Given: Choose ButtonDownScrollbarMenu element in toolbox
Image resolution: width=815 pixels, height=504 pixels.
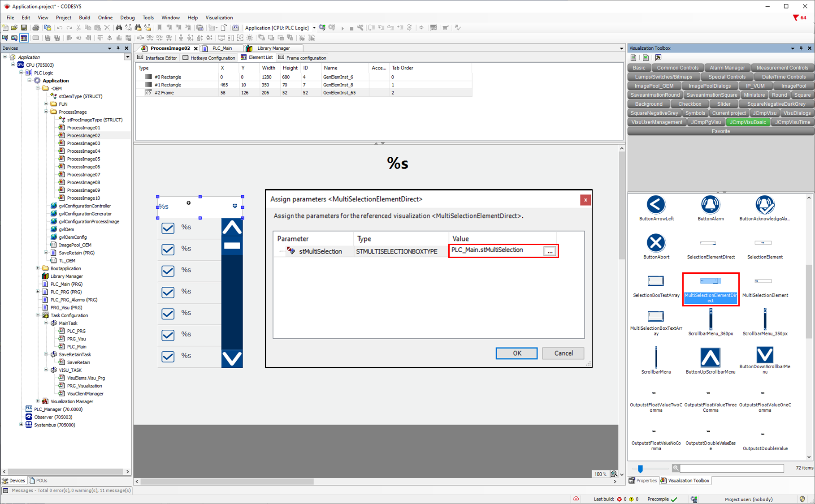Looking at the screenshot, I should pyautogui.click(x=764, y=355).
